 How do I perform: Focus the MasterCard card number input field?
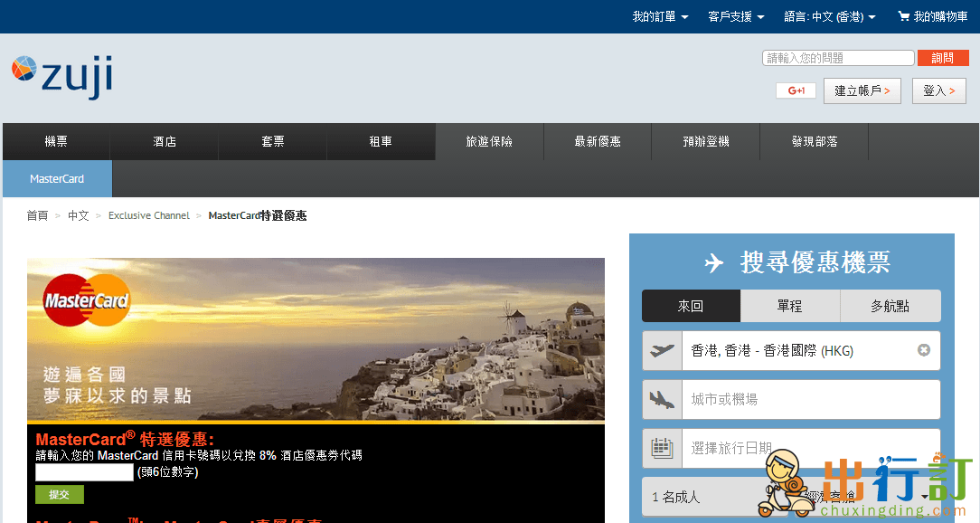click(x=84, y=472)
